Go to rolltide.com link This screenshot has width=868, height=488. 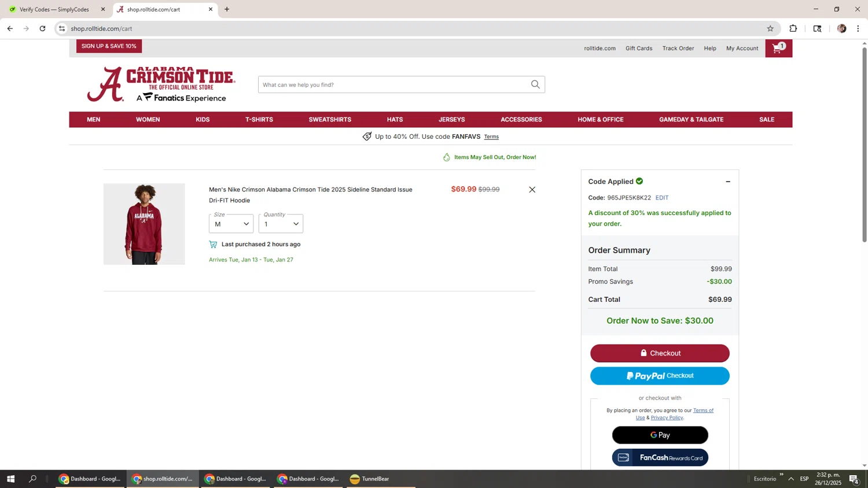click(x=599, y=49)
